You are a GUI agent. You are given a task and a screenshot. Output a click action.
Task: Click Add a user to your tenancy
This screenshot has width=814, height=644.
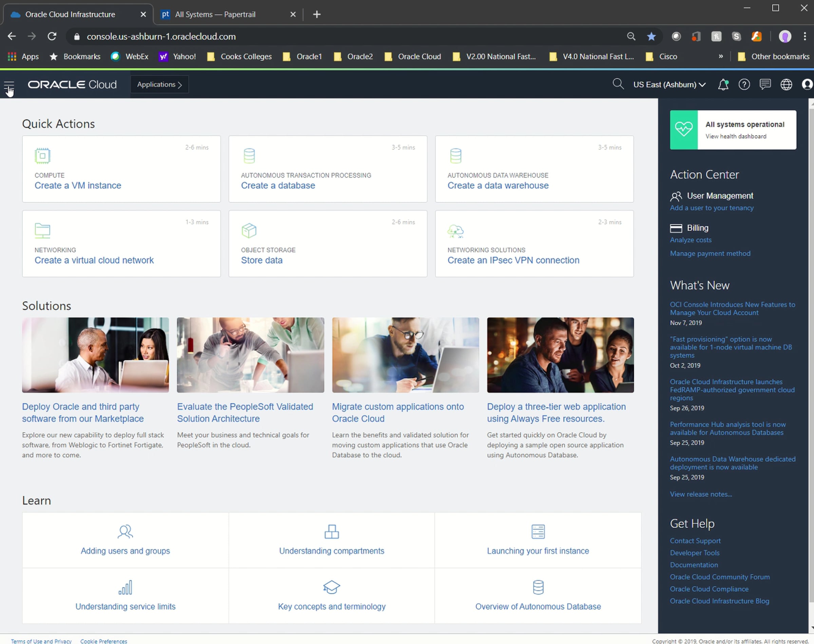(x=712, y=208)
